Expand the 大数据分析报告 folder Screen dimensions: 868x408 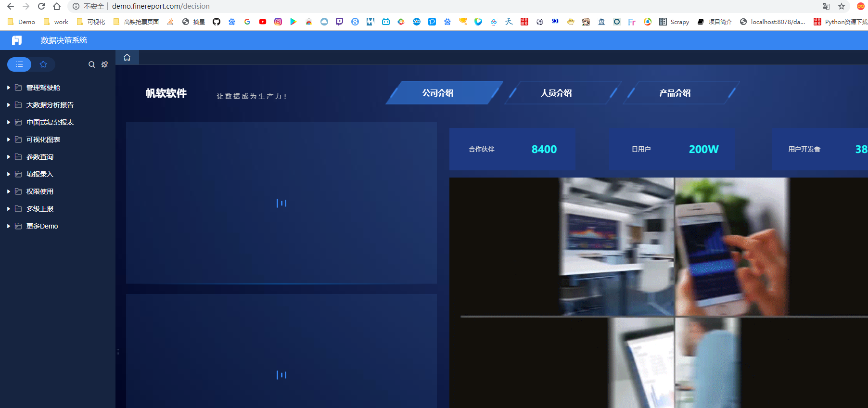9,105
